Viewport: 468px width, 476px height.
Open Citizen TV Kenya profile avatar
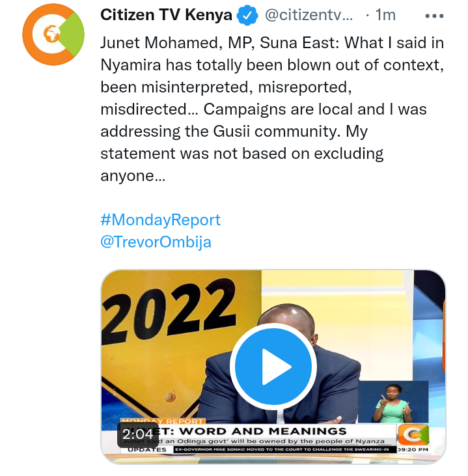point(53,35)
